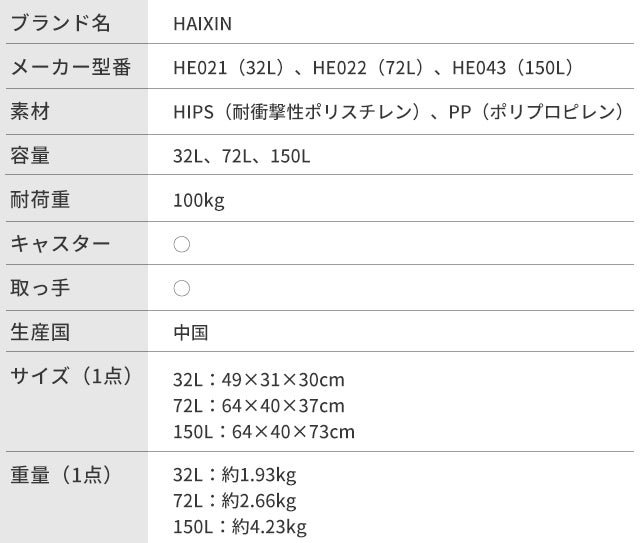Screen dimensions: 640x543
Task: Select the キャスター row label
Action: [60, 244]
